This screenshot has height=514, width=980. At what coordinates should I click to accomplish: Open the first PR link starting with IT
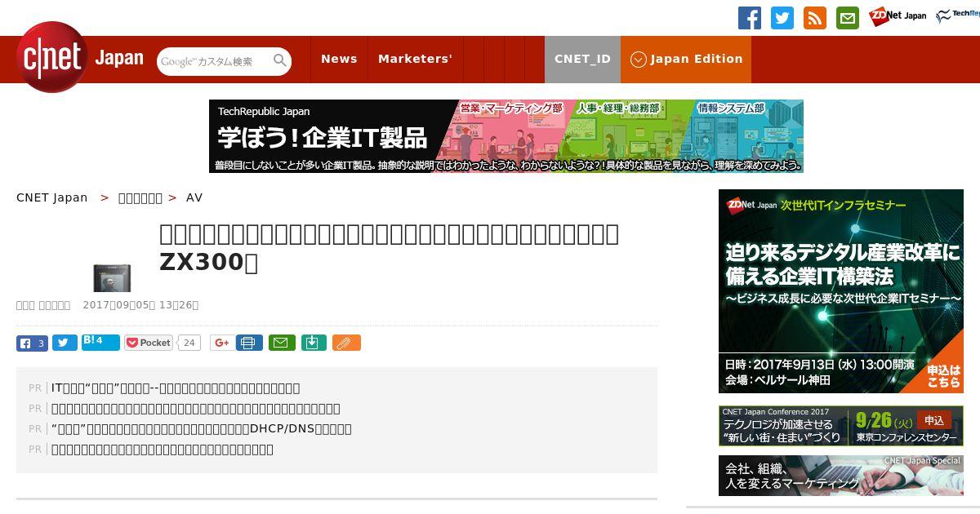click(x=176, y=388)
